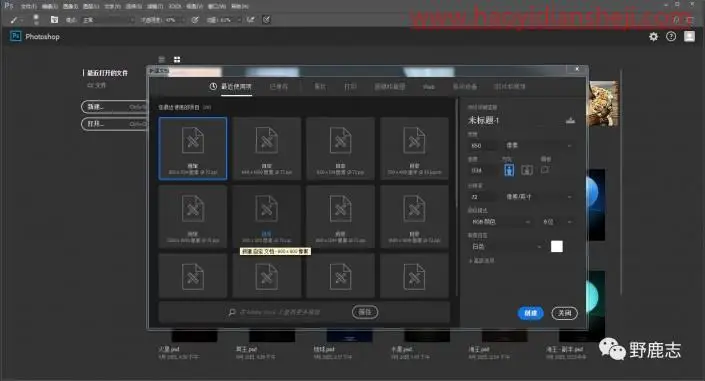Image resolution: width=705 pixels, height=381 pixels.
Task: Switch to the 移动设备 tab
Action: click(464, 86)
